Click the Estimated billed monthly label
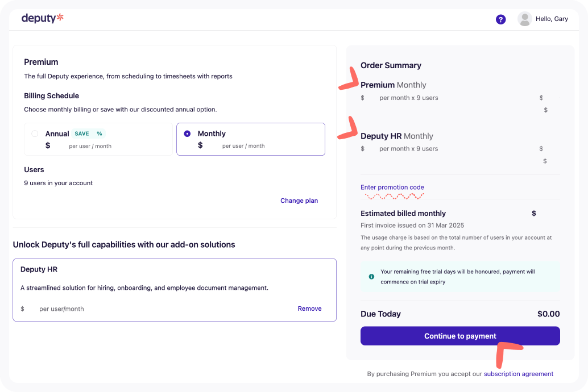 point(403,213)
